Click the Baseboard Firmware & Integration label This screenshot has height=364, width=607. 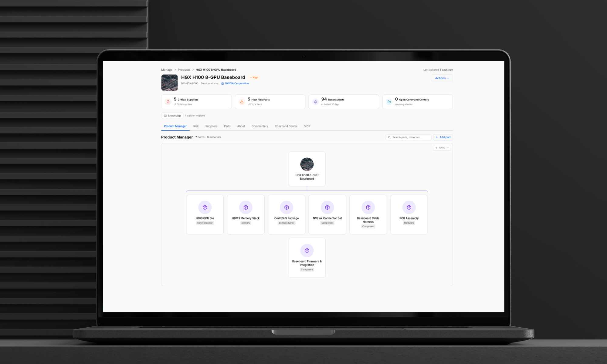pos(307,263)
